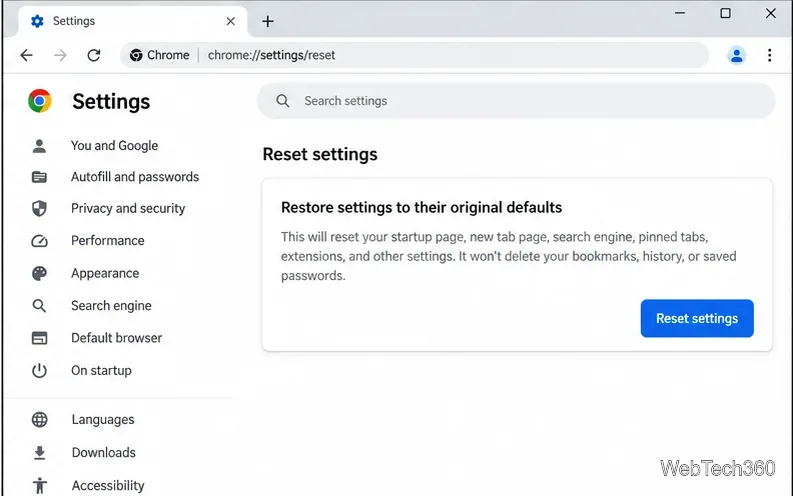Click the Reset settings page heading

click(320, 154)
